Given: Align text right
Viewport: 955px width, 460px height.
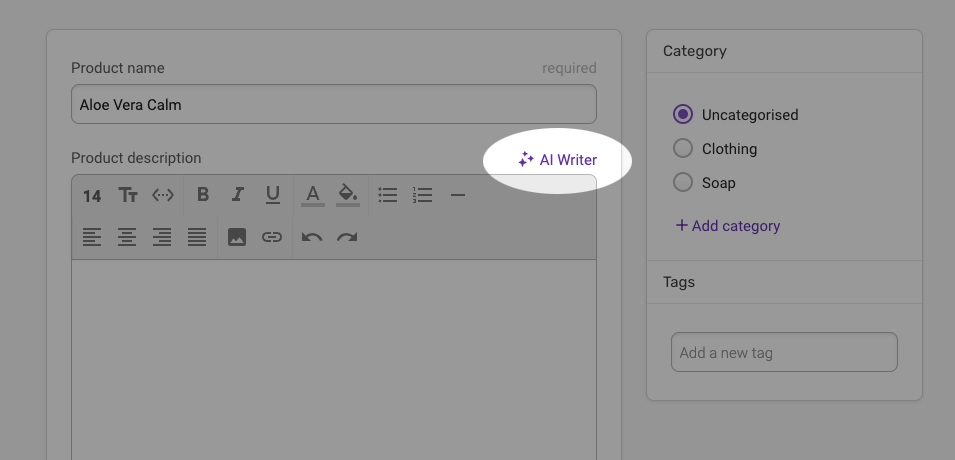Looking at the screenshot, I should pyautogui.click(x=162, y=236).
